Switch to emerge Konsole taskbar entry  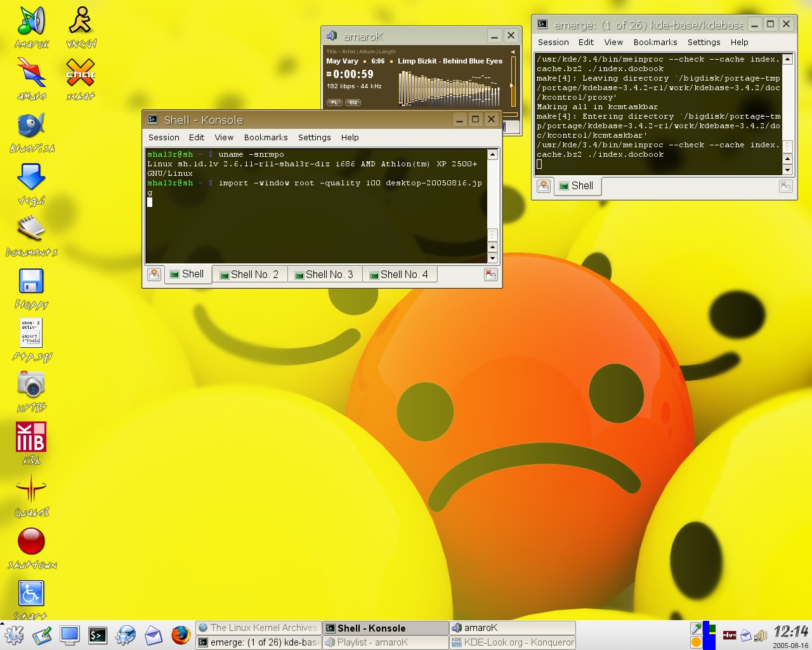point(258,642)
